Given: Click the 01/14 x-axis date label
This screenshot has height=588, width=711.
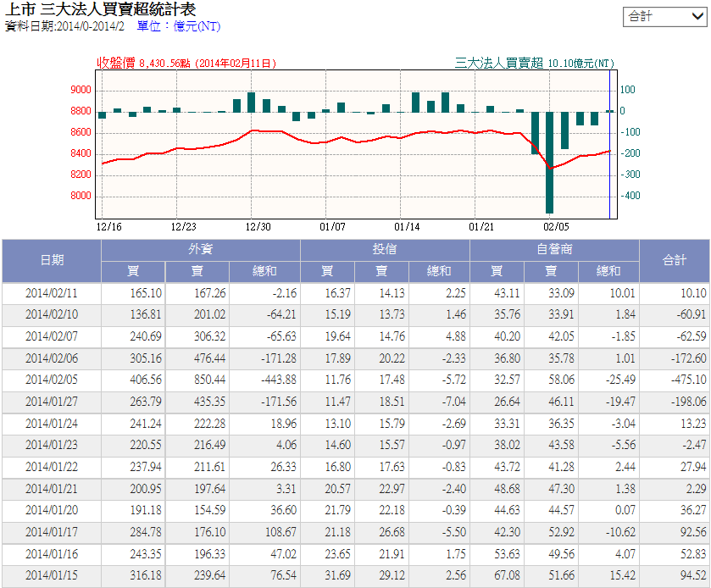Looking at the screenshot, I should [407, 227].
